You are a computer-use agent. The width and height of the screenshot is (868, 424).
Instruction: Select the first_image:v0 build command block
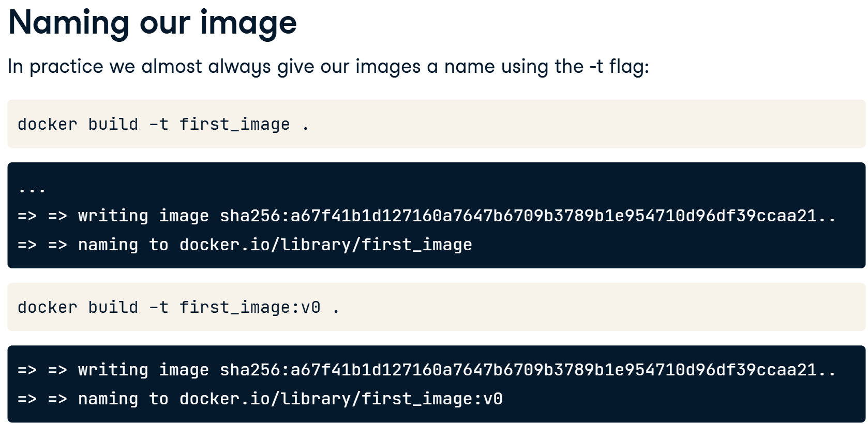(436, 307)
